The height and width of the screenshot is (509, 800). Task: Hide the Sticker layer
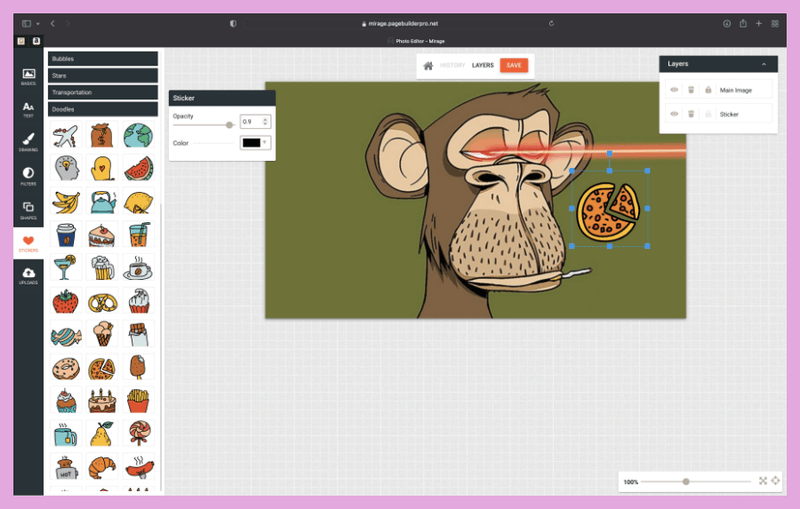pos(674,114)
